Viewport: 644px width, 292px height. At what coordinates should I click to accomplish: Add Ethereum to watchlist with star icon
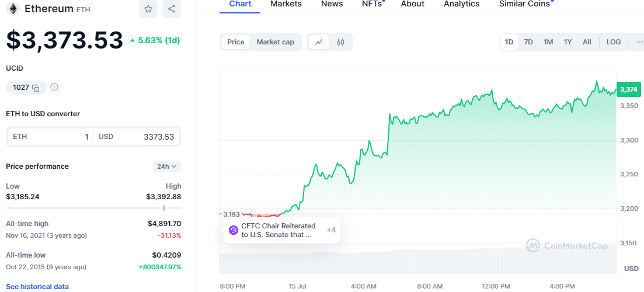coord(148,9)
